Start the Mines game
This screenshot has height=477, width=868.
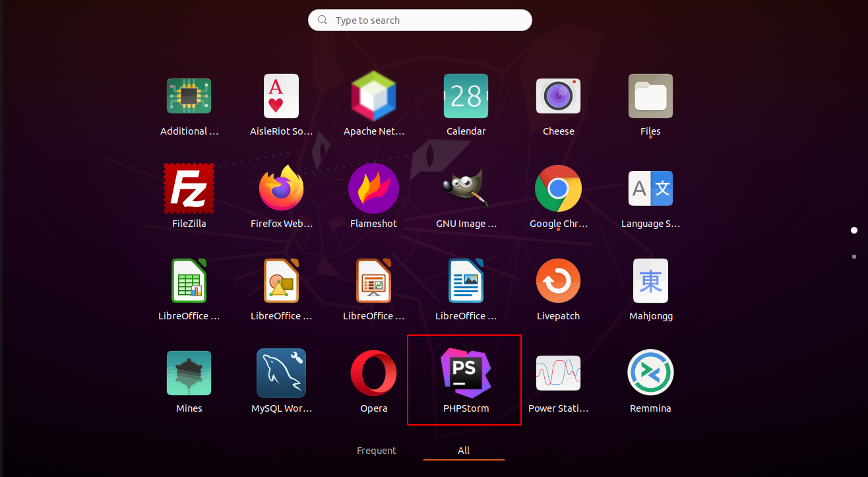189,373
